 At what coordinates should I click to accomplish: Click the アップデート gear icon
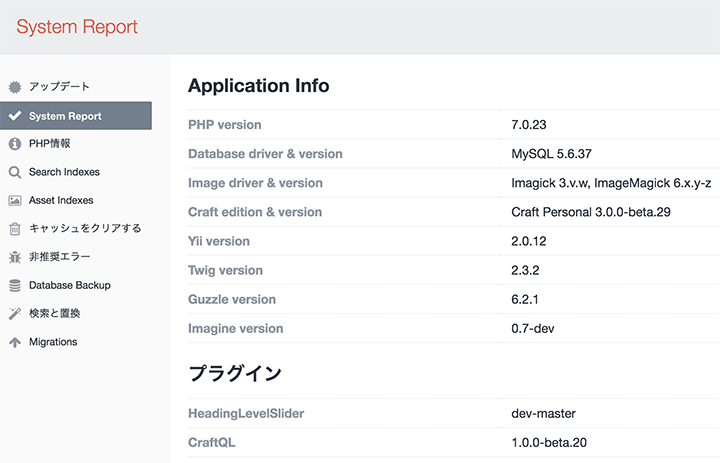click(x=15, y=87)
